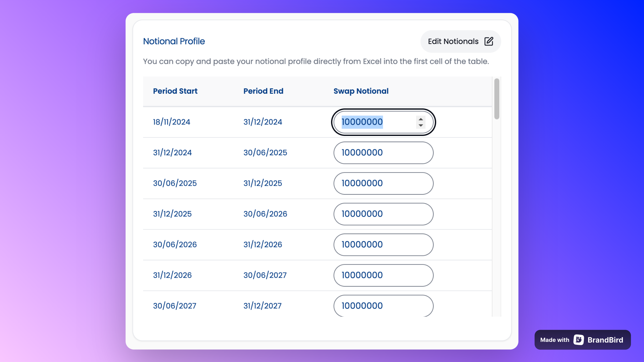
Task: Decrement the first swap notional with the down arrow
Action: point(421,125)
